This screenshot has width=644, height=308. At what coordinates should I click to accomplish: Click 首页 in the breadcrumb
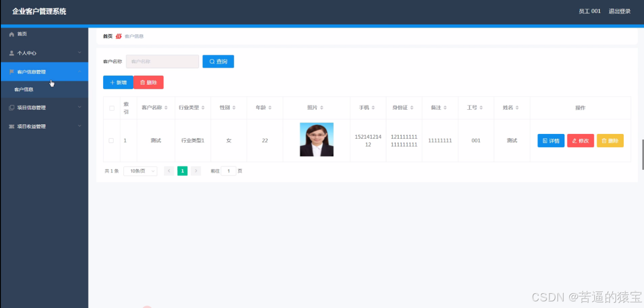point(108,36)
